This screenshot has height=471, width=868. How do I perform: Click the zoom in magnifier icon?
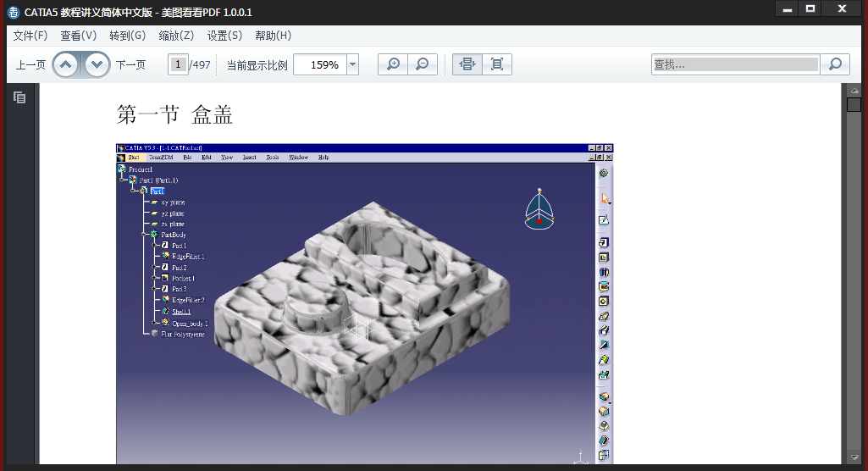[393, 64]
